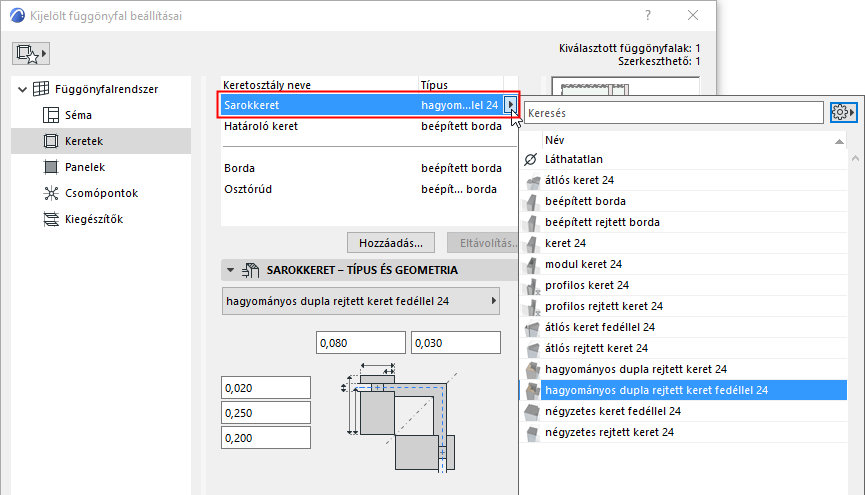This screenshot has width=865, height=495.
Task: Click the Séma scheme icon
Action: click(x=51, y=115)
